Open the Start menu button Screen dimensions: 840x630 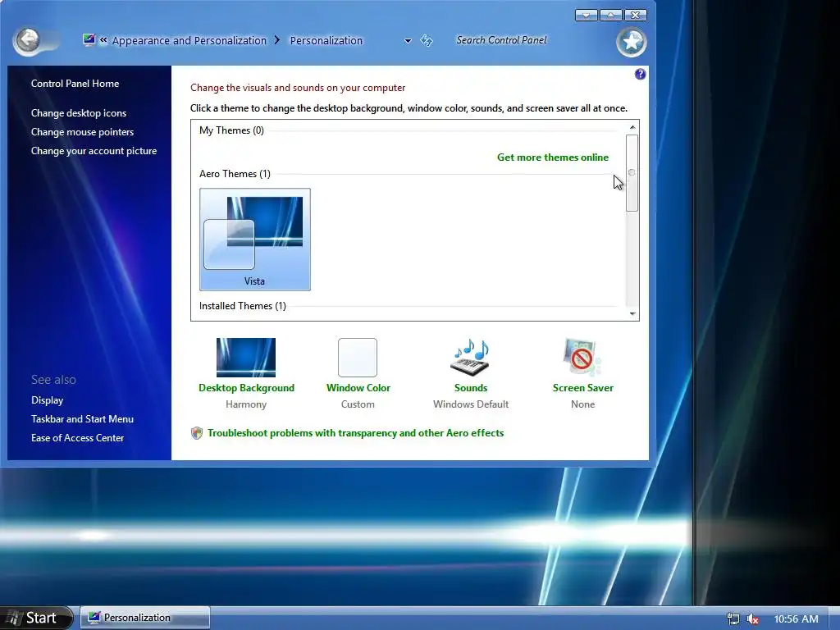pyautogui.click(x=36, y=618)
